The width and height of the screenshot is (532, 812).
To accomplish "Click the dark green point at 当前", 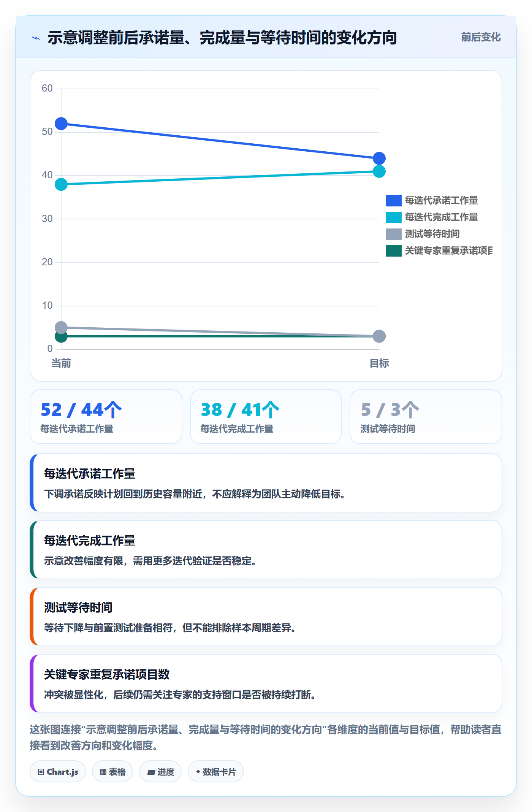I will pyautogui.click(x=61, y=337).
